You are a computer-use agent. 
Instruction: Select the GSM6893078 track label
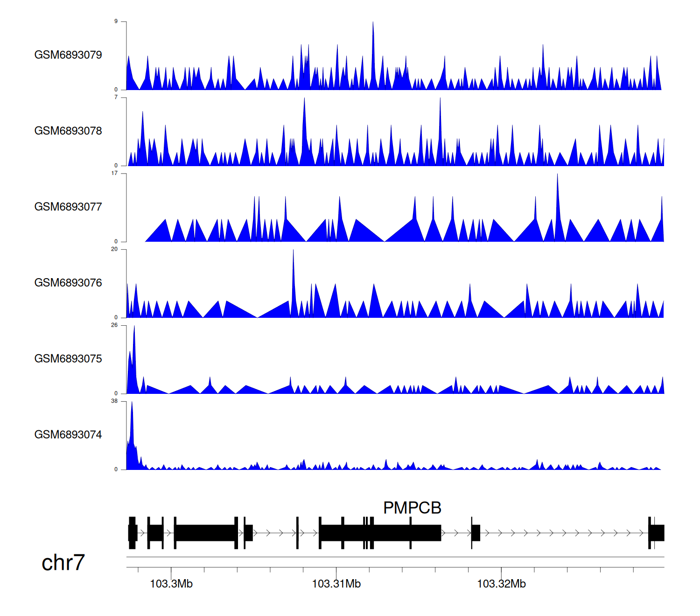68,131
